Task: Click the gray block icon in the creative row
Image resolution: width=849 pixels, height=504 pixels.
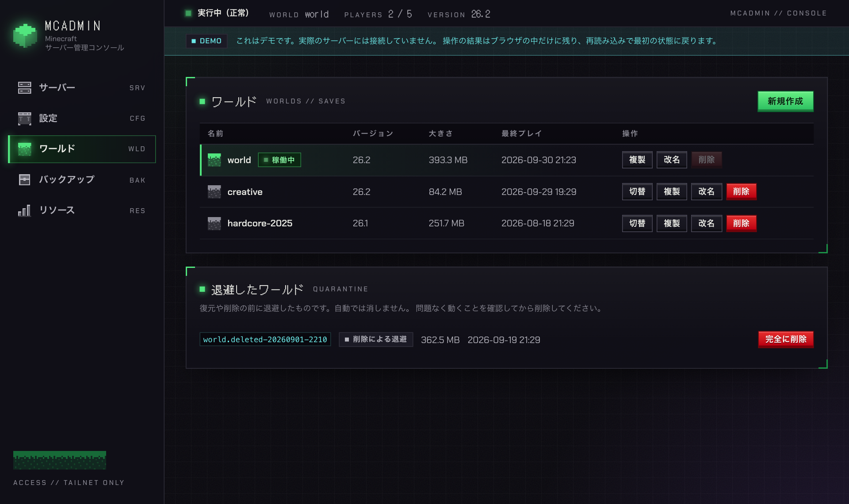Action: coord(214,192)
